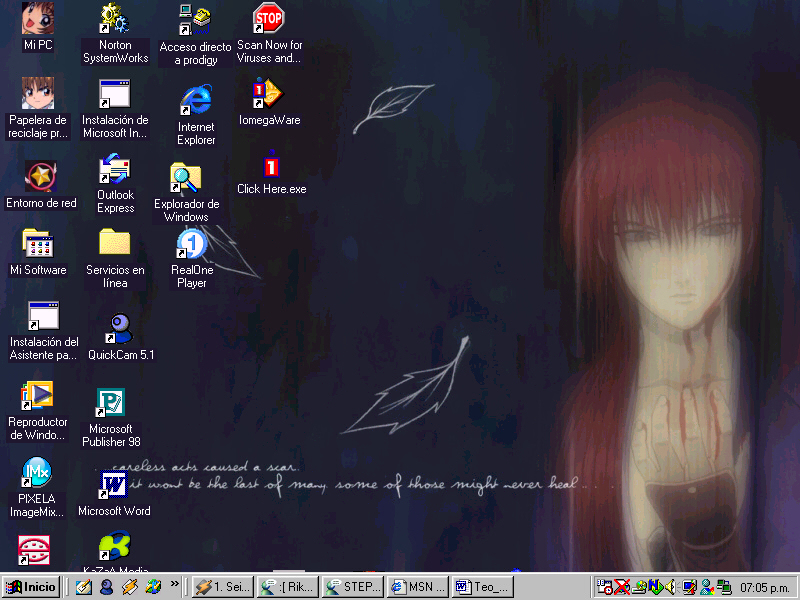Launch Winamp from the quick launch bar

point(130,587)
